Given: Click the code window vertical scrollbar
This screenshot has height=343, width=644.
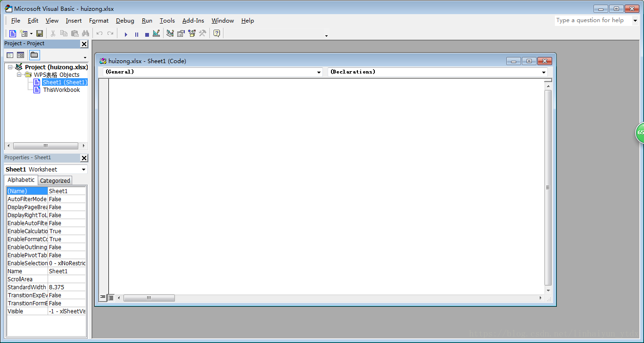Looking at the screenshot, I should (548, 187).
